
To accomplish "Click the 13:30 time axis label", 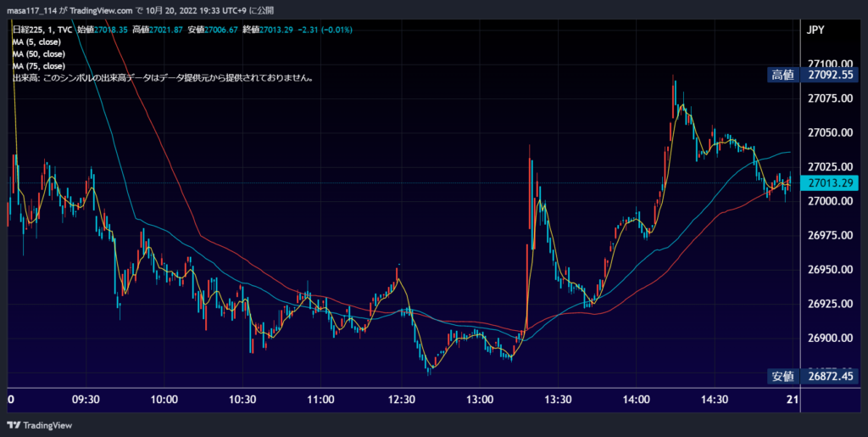I will click(x=558, y=400).
